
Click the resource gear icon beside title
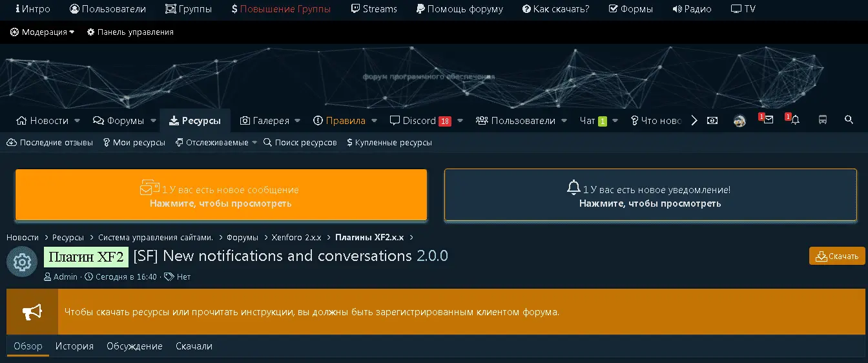[x=22, y=262]
